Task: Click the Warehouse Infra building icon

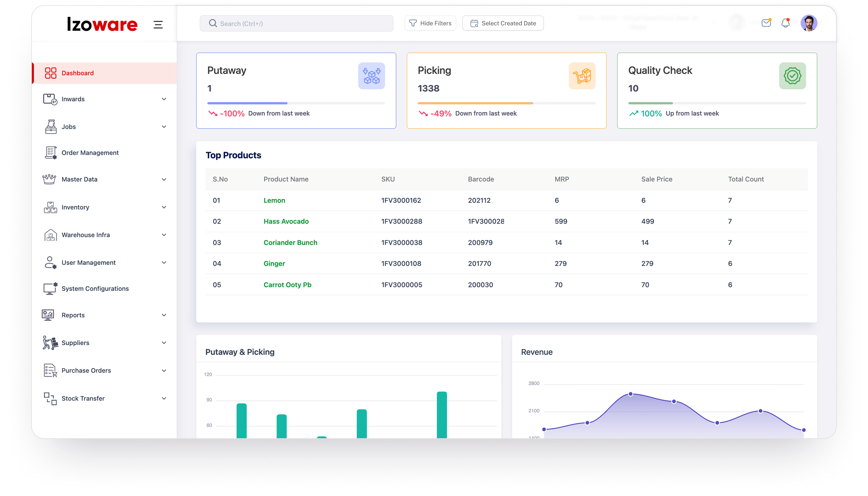Action: 50,235
